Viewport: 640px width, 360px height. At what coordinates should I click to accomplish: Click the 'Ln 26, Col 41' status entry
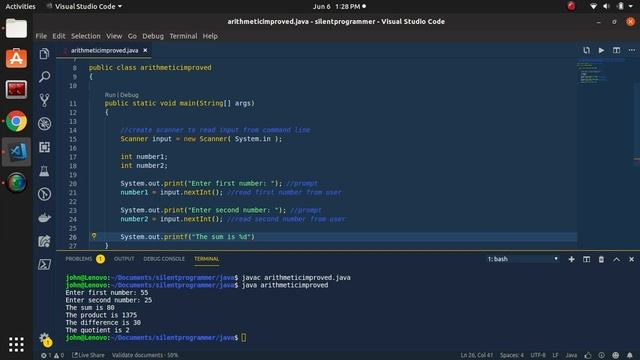477,355
